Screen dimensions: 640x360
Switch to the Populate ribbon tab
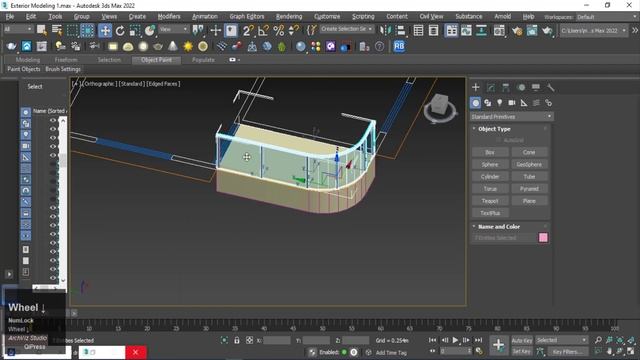tap(203, 60)
